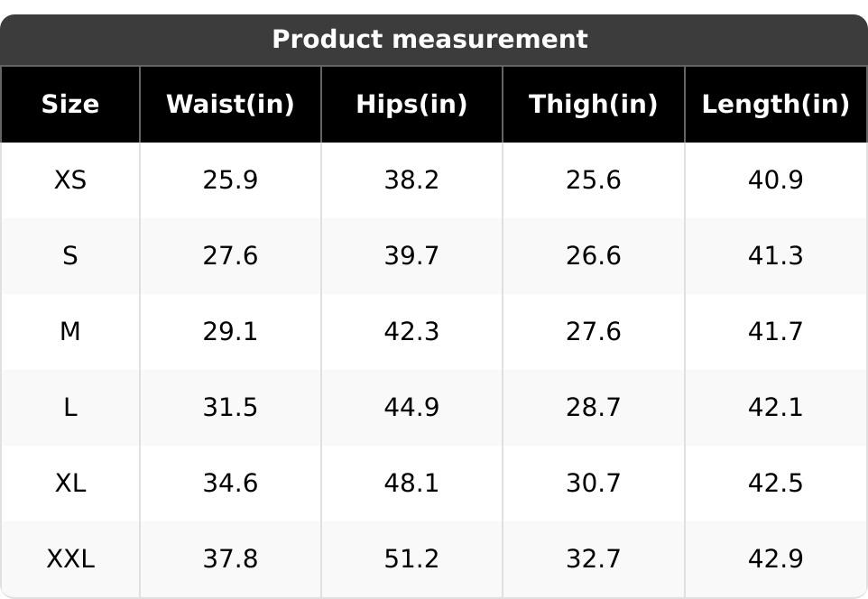The width and height of the screenshot is (868, 599).
Task: Click the M length value 41.7
Action: (x=775, y=332)
